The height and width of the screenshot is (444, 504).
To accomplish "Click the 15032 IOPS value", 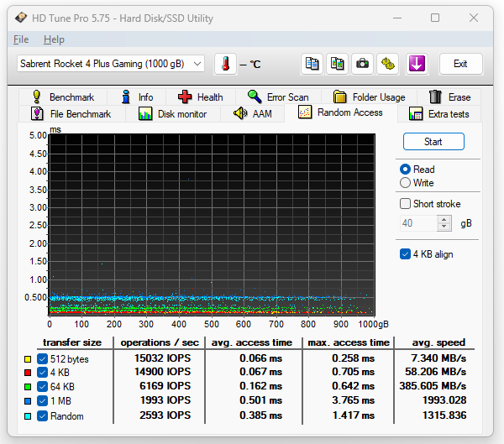I will tap(163, 358).
